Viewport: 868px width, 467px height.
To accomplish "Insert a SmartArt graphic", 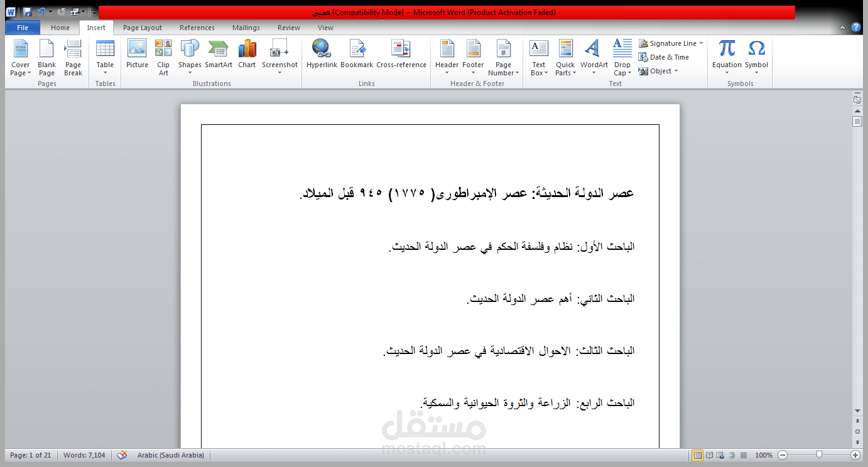I will pos(219,54).
